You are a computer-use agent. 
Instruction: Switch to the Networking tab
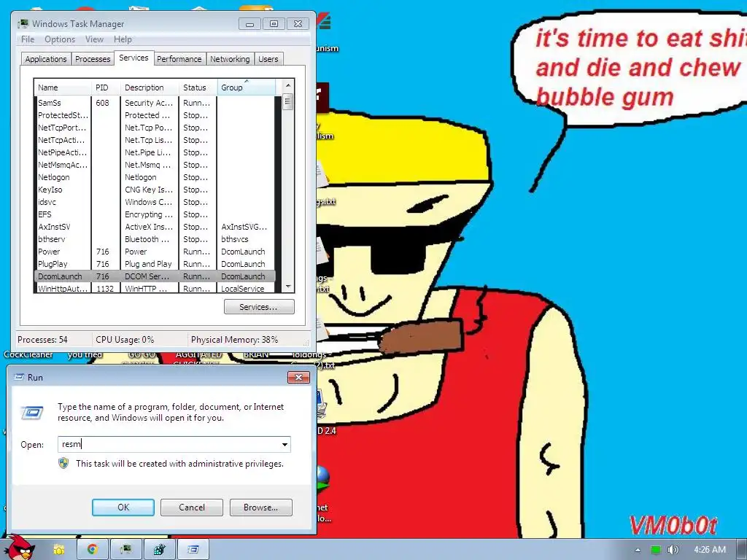(230, 59)
